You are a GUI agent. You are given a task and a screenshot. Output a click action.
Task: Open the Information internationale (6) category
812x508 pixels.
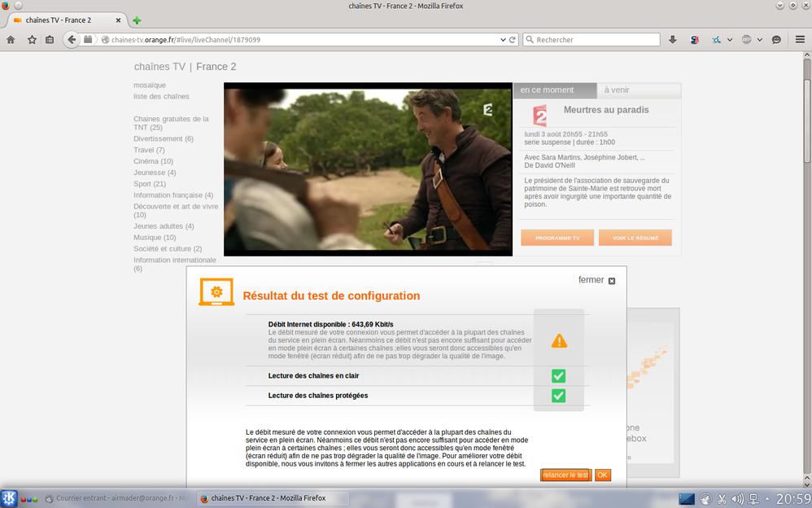174,264
